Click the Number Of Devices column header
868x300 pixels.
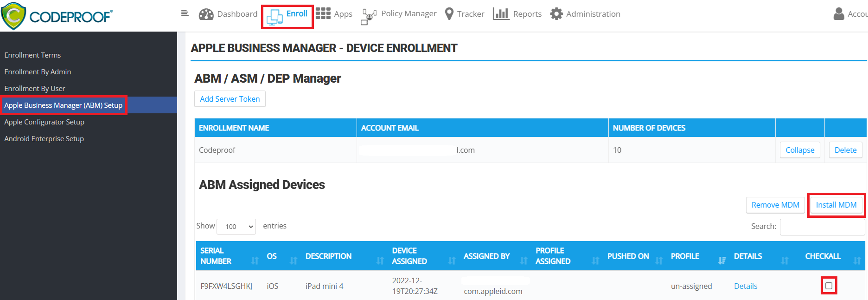(649, 128)
